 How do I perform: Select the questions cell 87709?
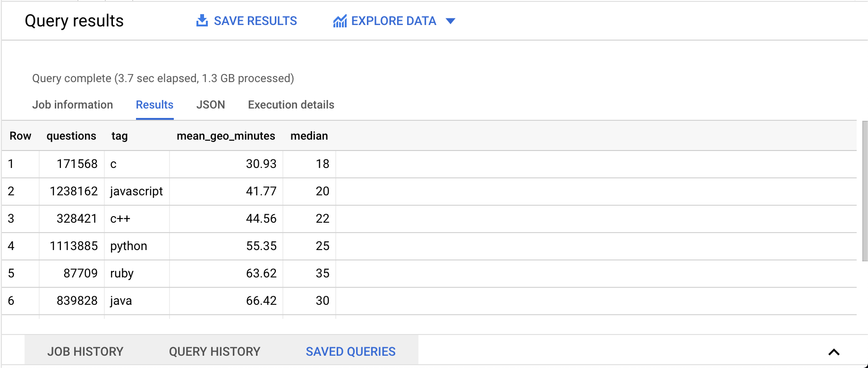coord(72,274)
